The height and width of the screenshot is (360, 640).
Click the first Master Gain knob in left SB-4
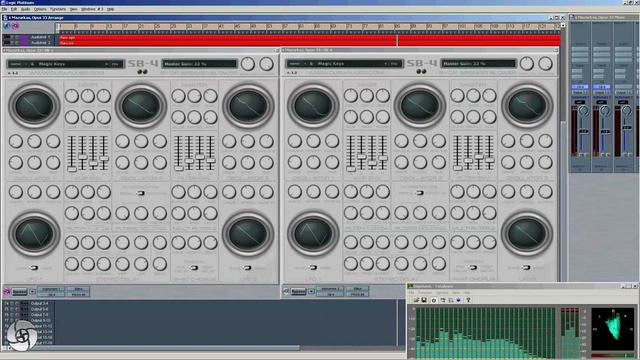247,64
